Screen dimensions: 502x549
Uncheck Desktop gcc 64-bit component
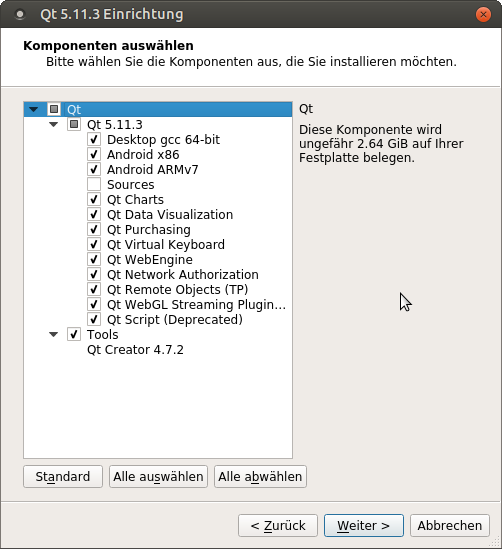(x=94, y=139)
